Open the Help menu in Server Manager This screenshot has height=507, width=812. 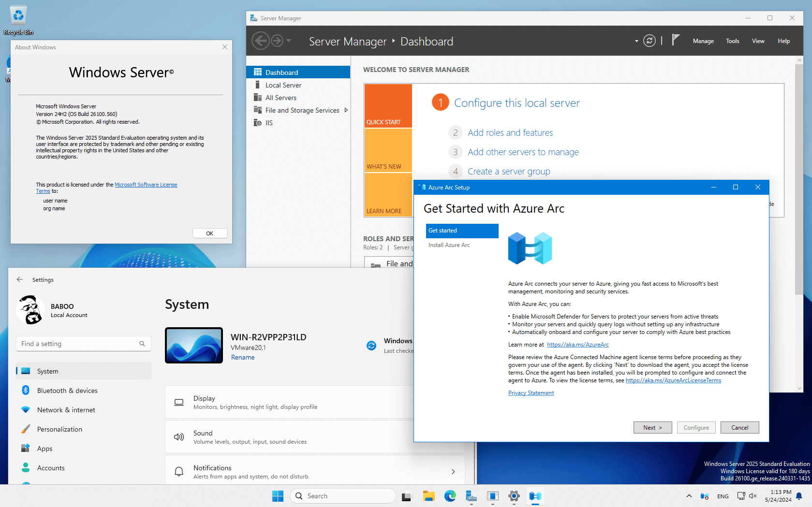tap(783, 41)
